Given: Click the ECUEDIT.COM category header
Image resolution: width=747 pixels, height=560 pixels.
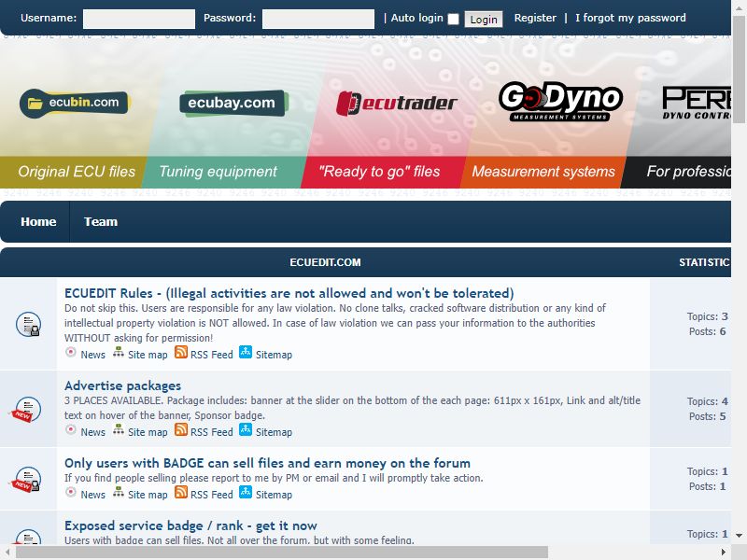Looking at the screenshot, I should pos(325,262).
